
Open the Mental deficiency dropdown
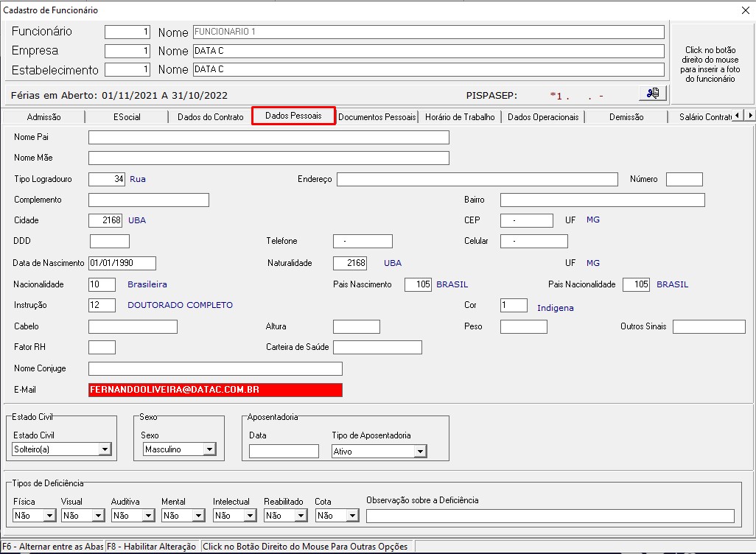click(x=198, y=516)
